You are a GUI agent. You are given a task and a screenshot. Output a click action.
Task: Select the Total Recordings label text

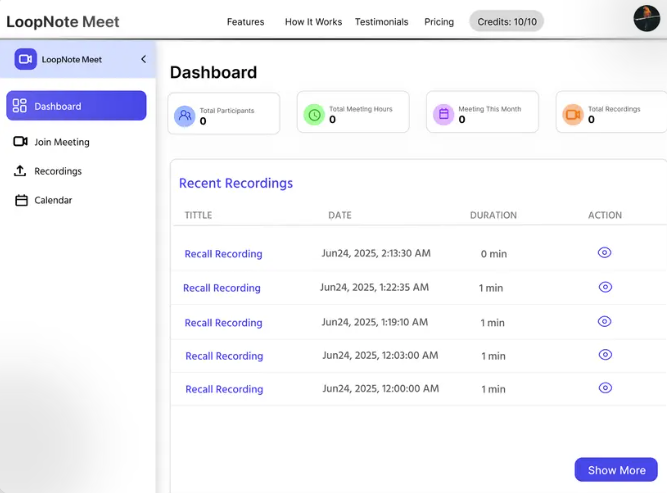614,109
